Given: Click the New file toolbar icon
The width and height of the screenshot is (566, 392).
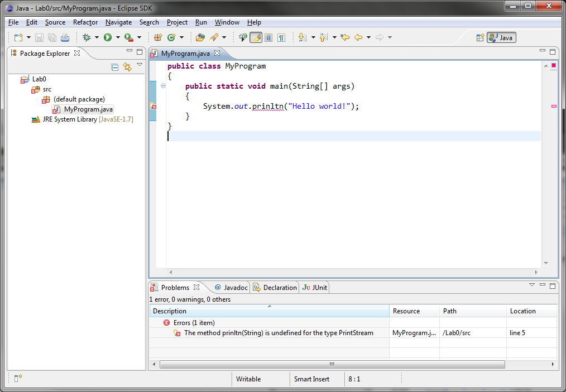Looking at the screenshot, I should (18, 37).
